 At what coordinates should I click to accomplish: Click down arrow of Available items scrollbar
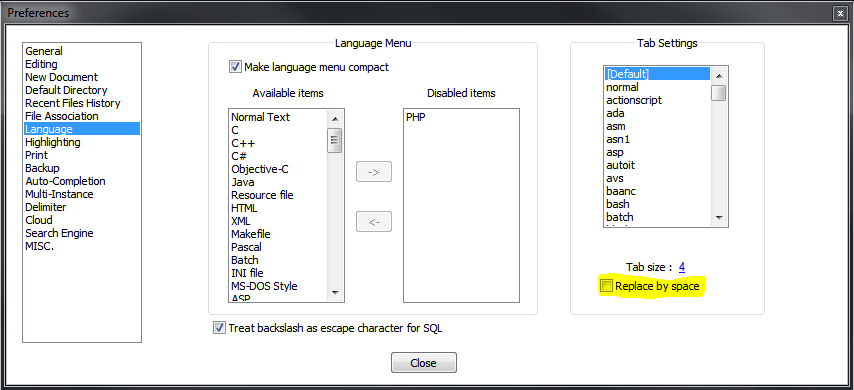pyautogui.click(x=335, y=292)
